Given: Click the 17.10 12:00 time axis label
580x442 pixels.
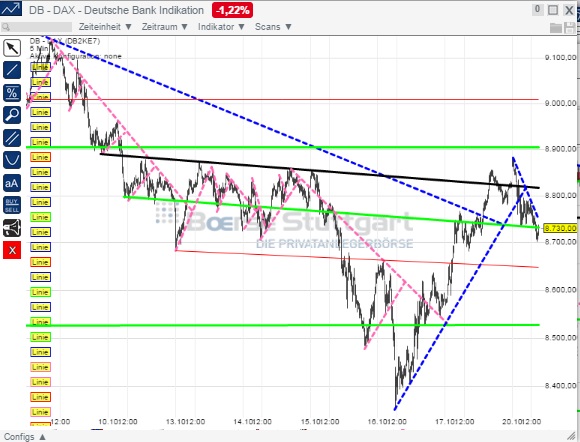Looking at the screenshot, I should [x=455, y=422].
